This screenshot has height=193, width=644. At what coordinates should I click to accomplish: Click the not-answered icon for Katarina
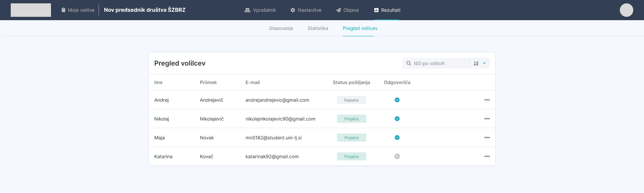click(x=397, y=156)
